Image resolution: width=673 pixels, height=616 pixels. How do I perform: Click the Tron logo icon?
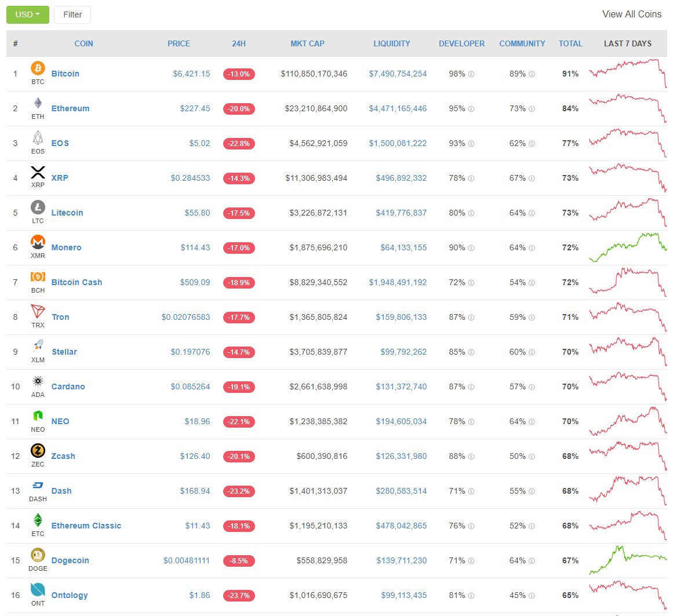(x=38, y=311)
